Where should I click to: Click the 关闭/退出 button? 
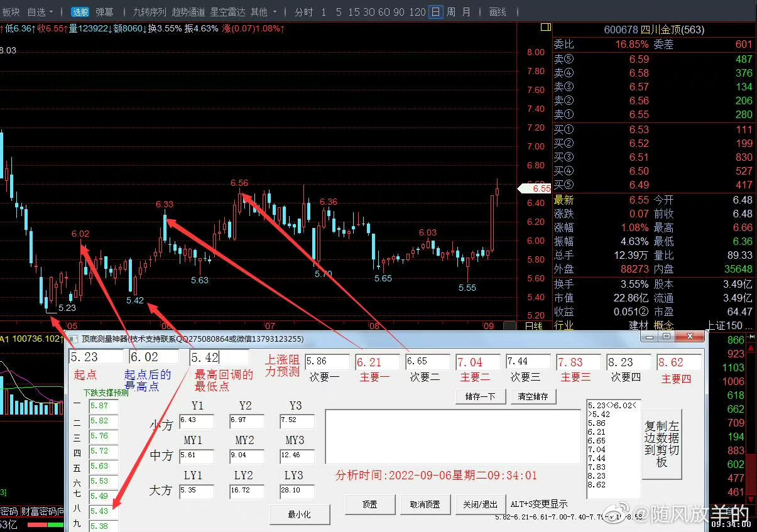click(x=481, y=504)
